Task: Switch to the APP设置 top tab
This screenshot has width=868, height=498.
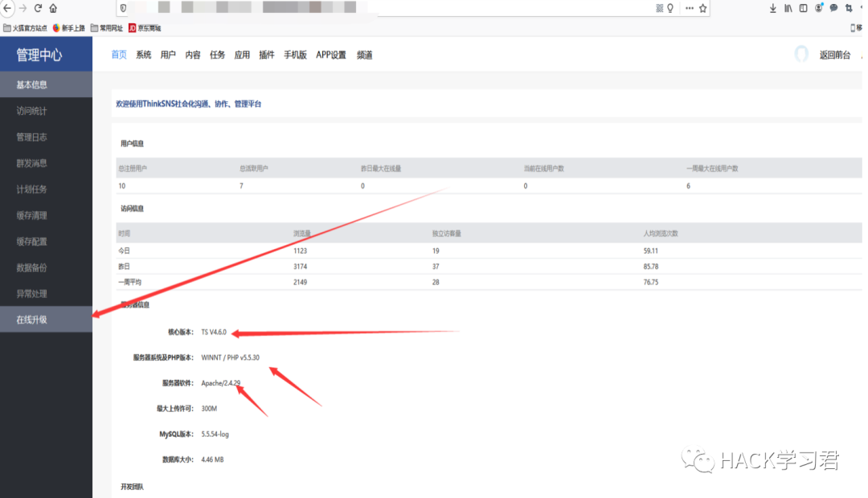Action: 331,55
